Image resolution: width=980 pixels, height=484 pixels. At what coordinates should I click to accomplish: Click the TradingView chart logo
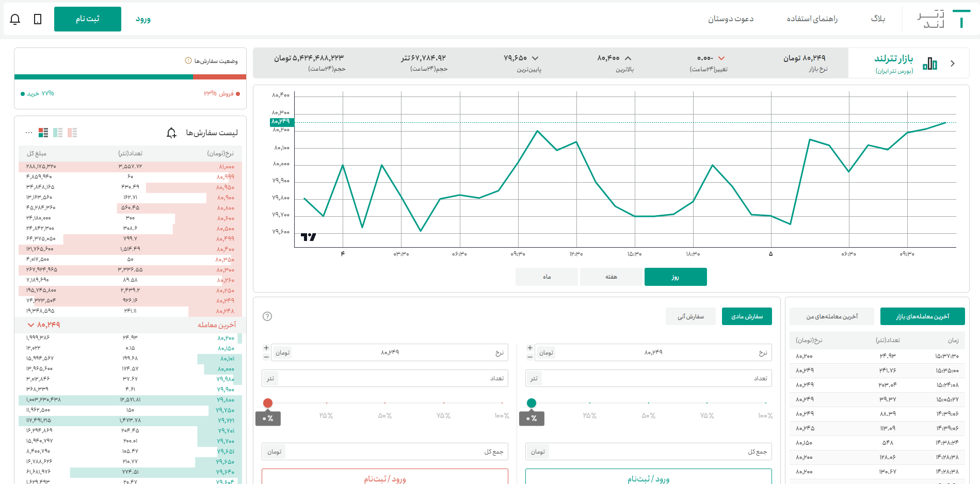click(x=309, y=237)
